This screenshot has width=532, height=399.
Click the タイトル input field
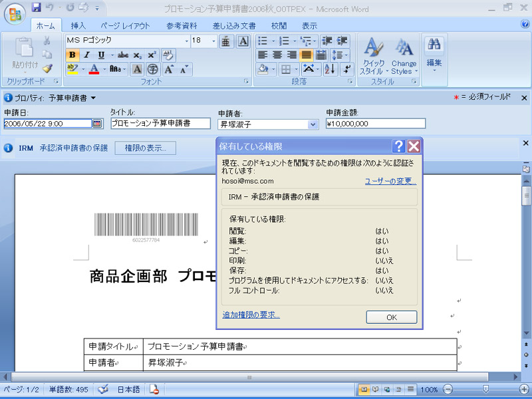coord(160,124)
